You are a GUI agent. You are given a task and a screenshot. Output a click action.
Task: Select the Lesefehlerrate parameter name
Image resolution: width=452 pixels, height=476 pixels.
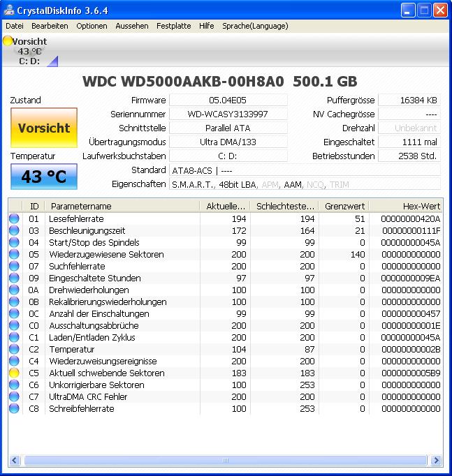point(76,218)
